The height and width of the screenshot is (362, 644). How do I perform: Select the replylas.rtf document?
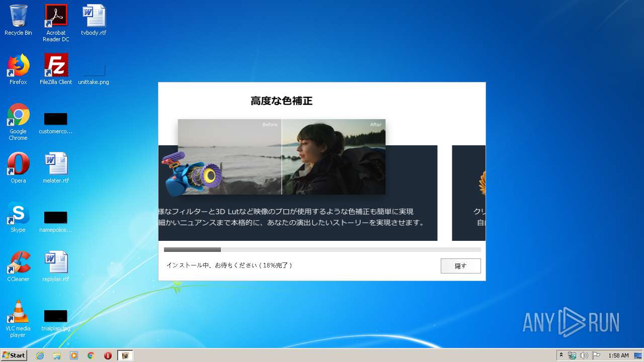(56, 266)
